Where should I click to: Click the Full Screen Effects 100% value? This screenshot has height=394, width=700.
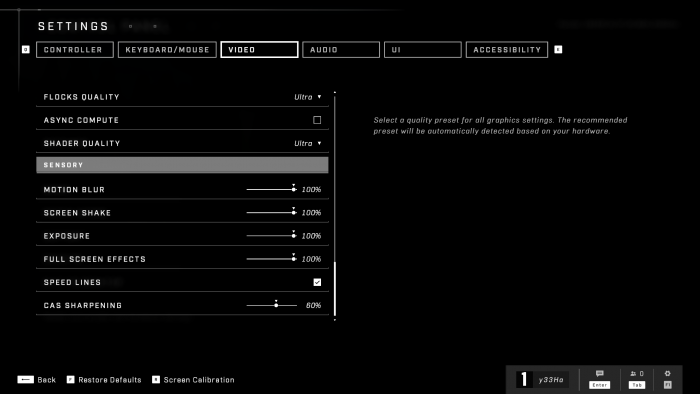pyautogui.click(x=311, y=259)
